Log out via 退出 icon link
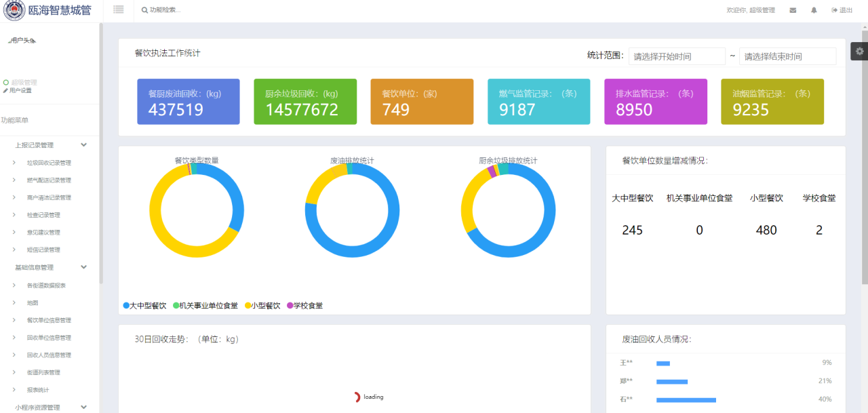This screenshot has height=413, width=868. 842,10
